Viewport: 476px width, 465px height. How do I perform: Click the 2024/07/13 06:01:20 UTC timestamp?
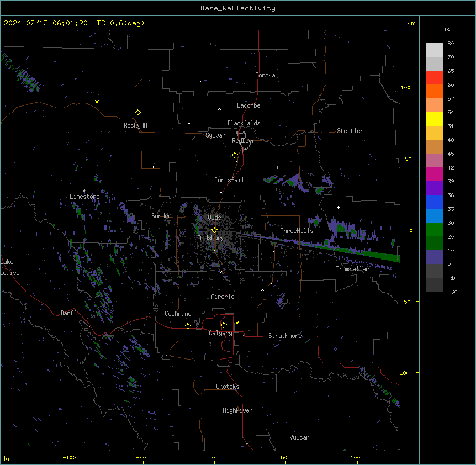tap(74, 23)
